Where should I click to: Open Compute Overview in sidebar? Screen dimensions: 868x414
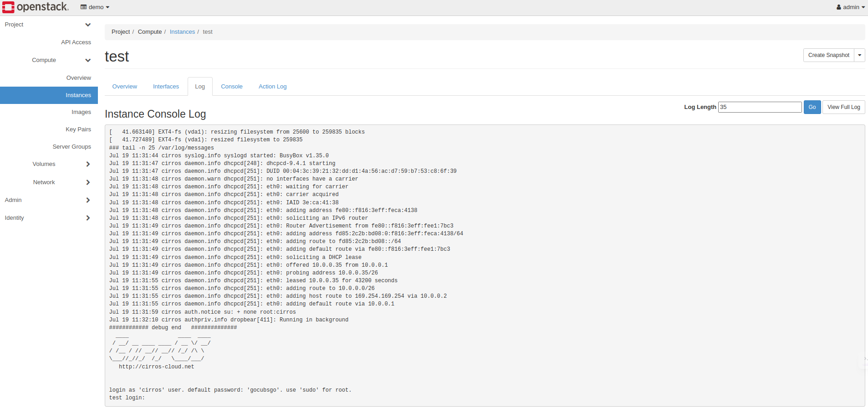[x=79, y=78]
